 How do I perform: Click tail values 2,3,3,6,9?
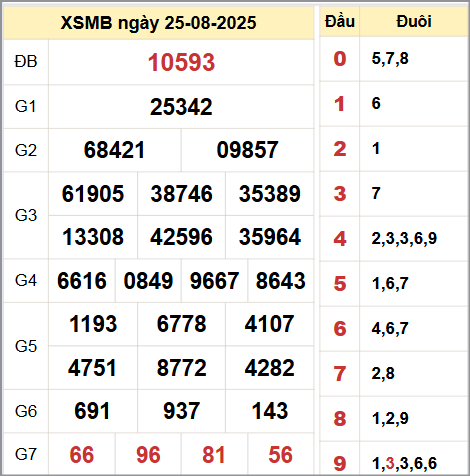(x=404, y=239)
